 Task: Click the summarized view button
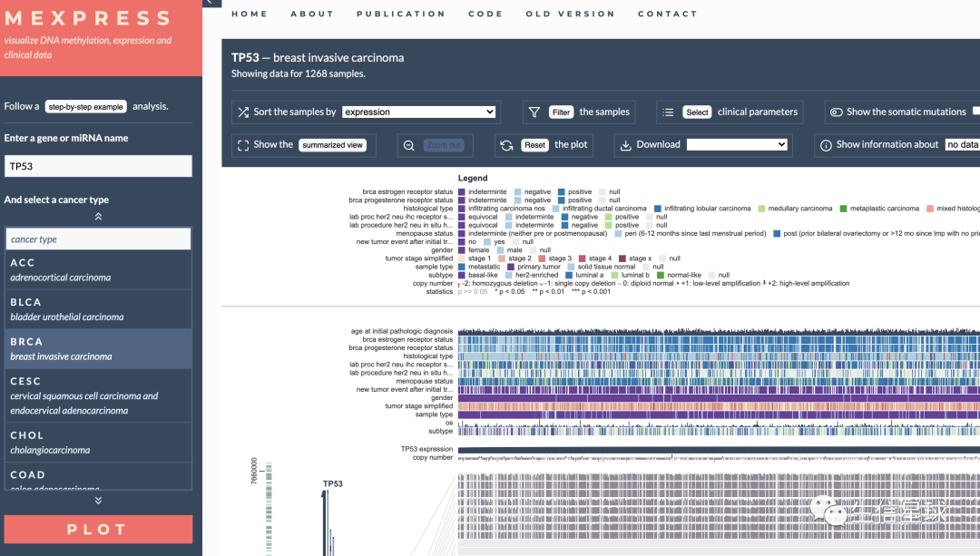click(x=332, y=145)
